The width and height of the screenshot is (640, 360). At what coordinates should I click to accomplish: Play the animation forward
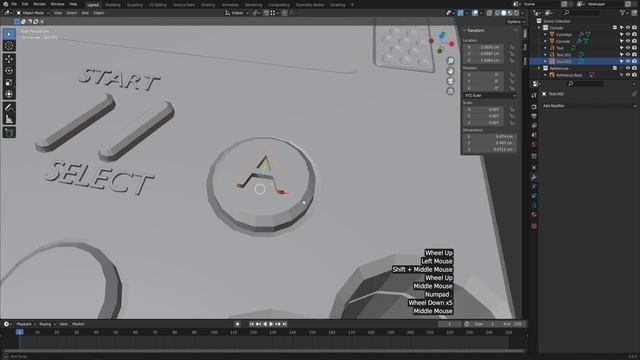(x=271, y=324)
